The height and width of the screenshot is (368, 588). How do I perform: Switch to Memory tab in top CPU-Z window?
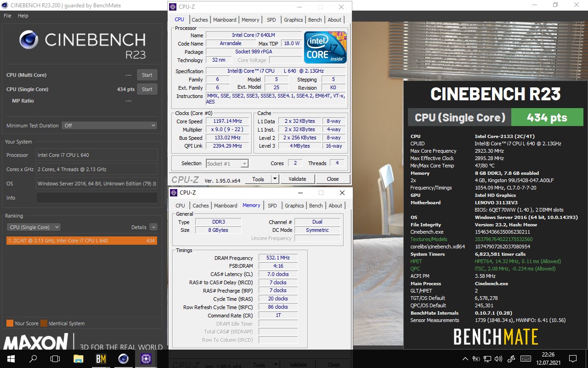point(250,20)
